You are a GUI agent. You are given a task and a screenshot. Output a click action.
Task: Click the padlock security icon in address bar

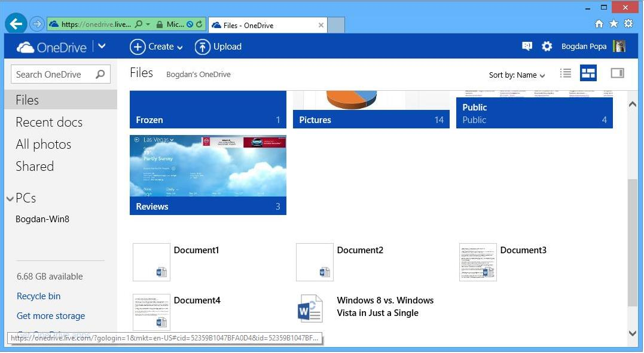pyautogui.click(x=160, y=24)
